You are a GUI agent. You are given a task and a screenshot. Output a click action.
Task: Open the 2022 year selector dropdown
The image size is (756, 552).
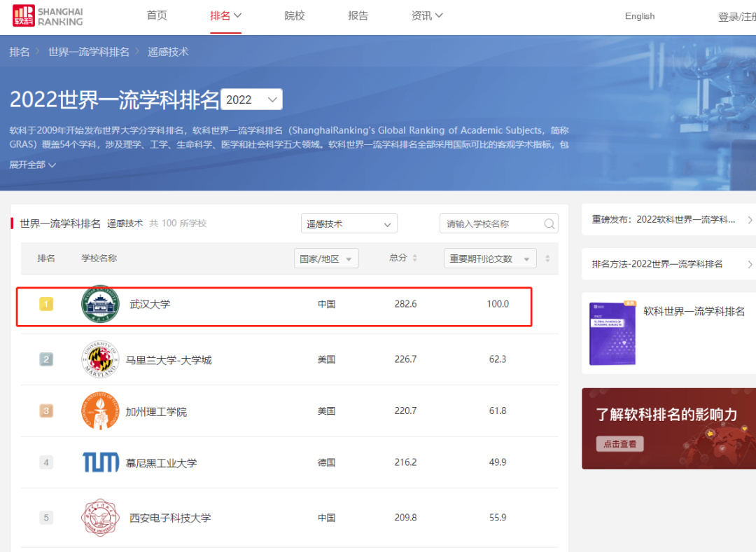click(x=251, y=99)
